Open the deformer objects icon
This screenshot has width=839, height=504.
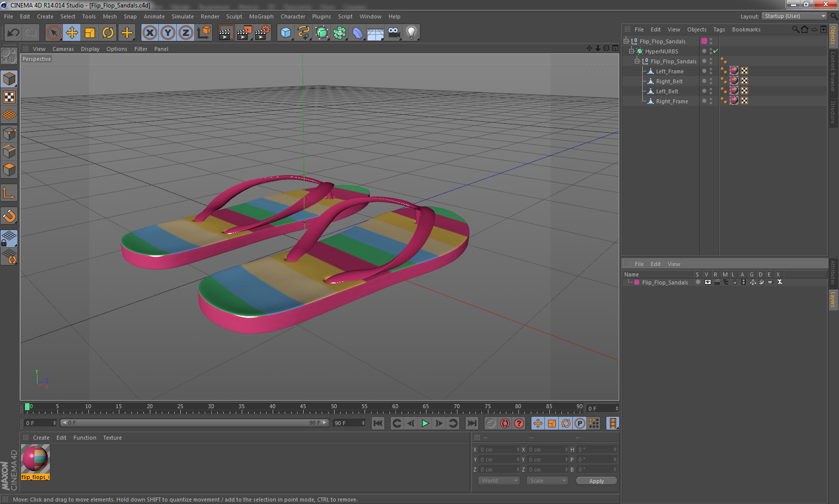(358, 33)
